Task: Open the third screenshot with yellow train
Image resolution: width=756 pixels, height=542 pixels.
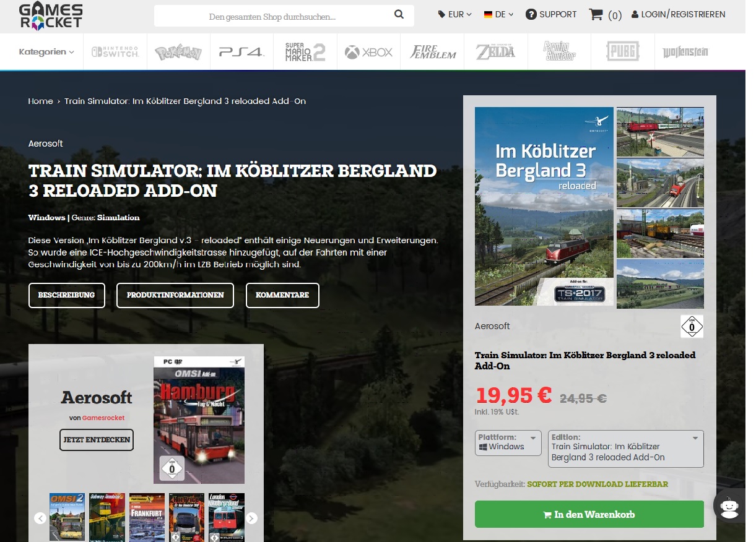Action: [x=660, y=234]
